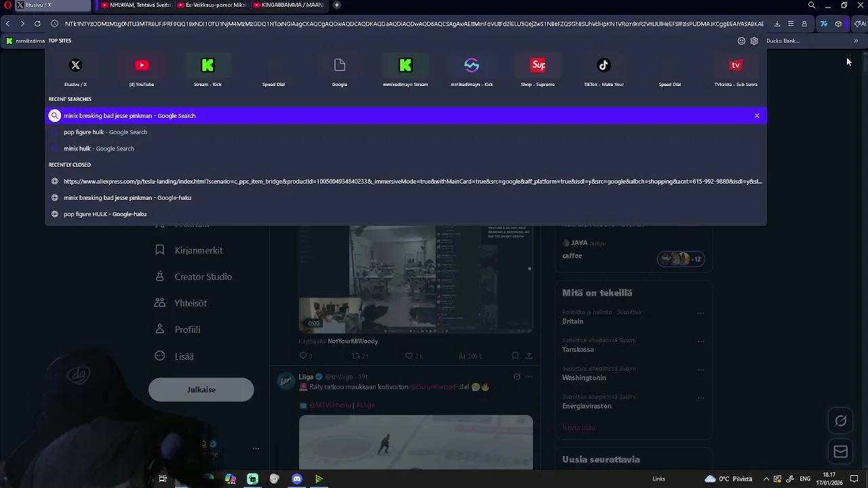Open Creator Studio in the X sidebar
This screenshot has width=868, height=488.
194,277
